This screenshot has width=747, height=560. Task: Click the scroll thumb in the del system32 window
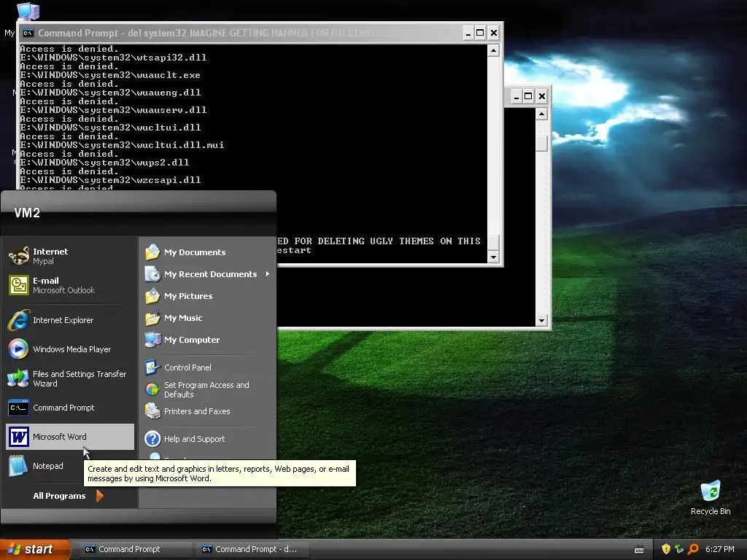coord(494,242)
